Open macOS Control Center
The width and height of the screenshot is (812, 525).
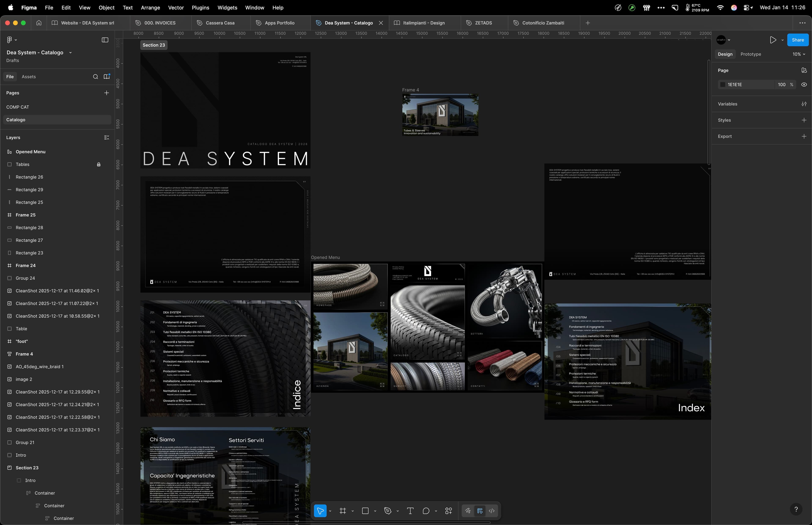click(748, 7)
